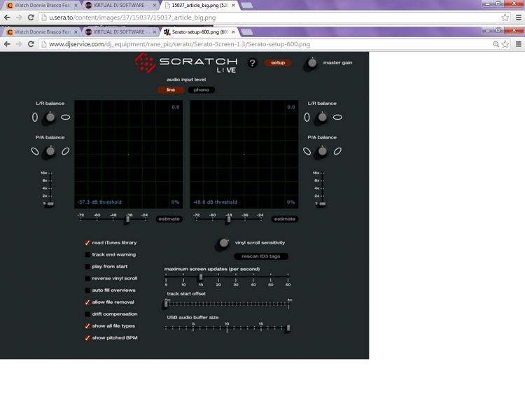The image size is (525, 420).
Task: Uncheck read iTunes library
Action: 87,243
